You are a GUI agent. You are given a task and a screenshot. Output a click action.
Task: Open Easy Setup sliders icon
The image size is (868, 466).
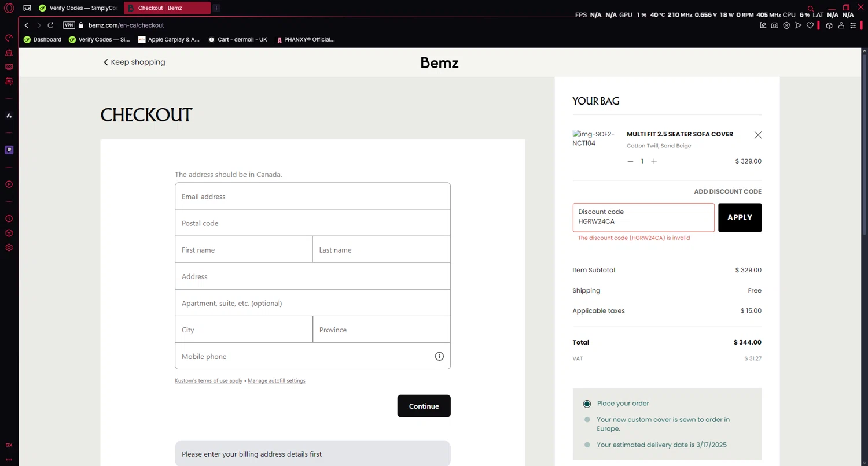pos(853,25)
